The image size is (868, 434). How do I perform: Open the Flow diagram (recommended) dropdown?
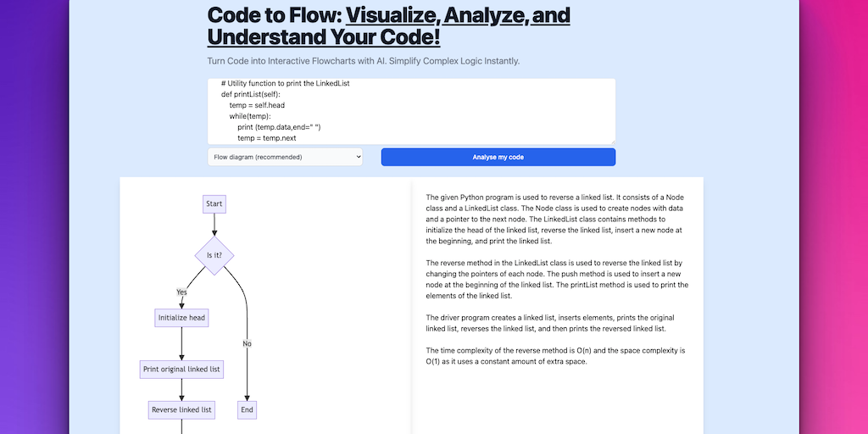pos(285,157)
